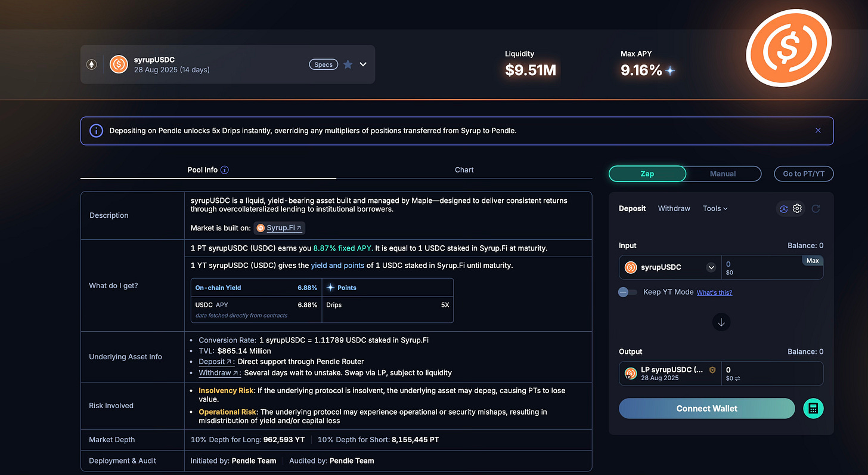Screen dimensions: 868x475
Task: Click the Ethereum network icon beside syrupUSDC
Action: tap(92, 64)
